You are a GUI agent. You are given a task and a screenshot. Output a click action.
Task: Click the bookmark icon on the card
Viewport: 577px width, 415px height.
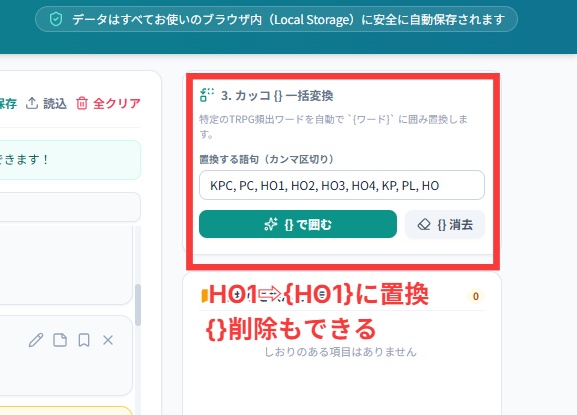[84, 340]
